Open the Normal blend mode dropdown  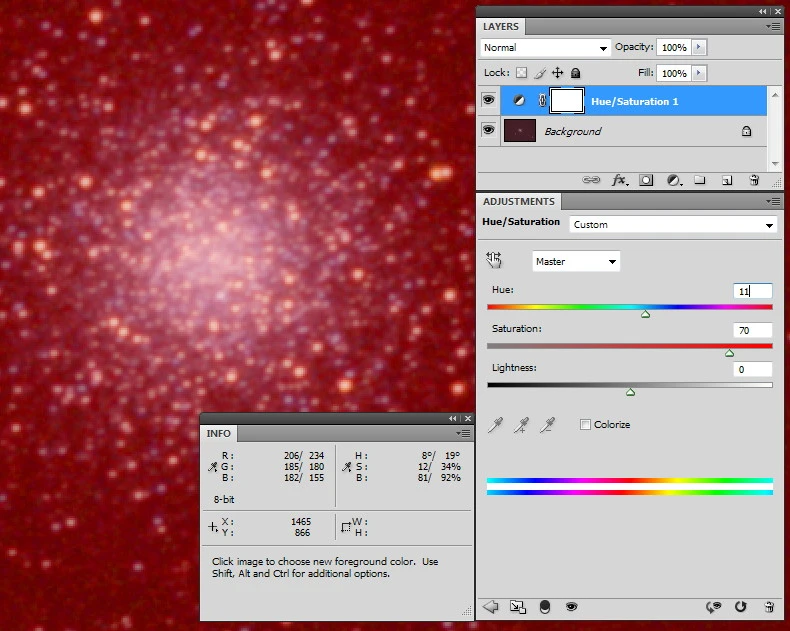pos(545,48)
